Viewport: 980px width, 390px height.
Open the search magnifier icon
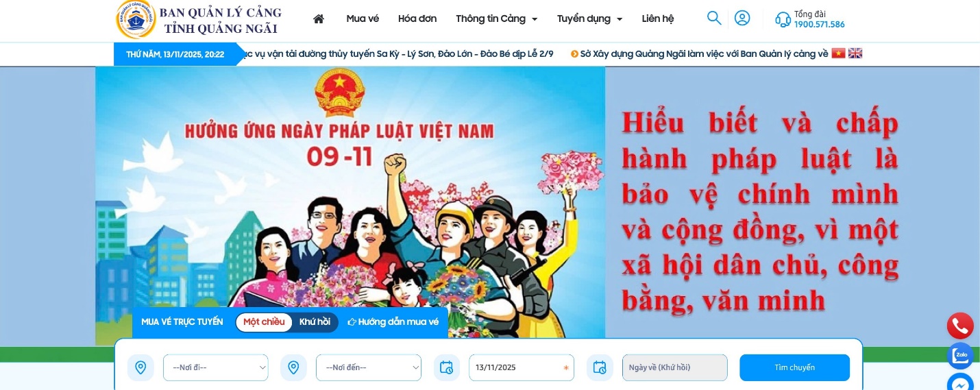(714, 18)
